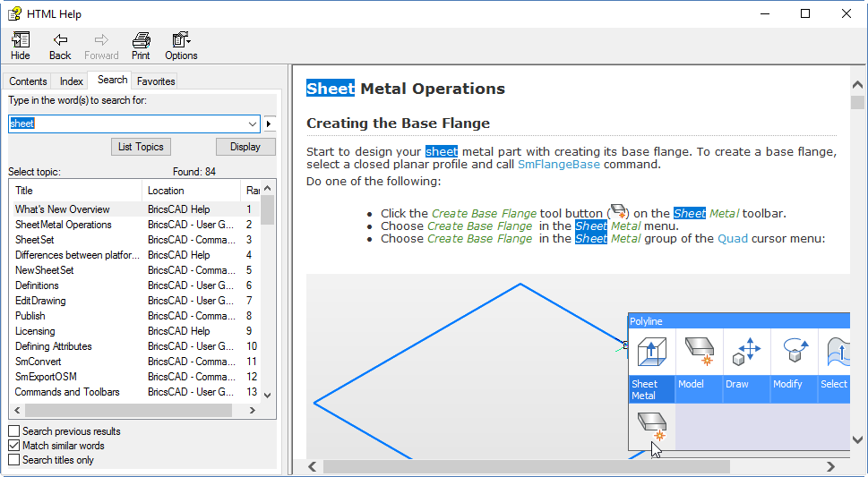
Task: Switch to the Index tab
Action: pos(72,81)
